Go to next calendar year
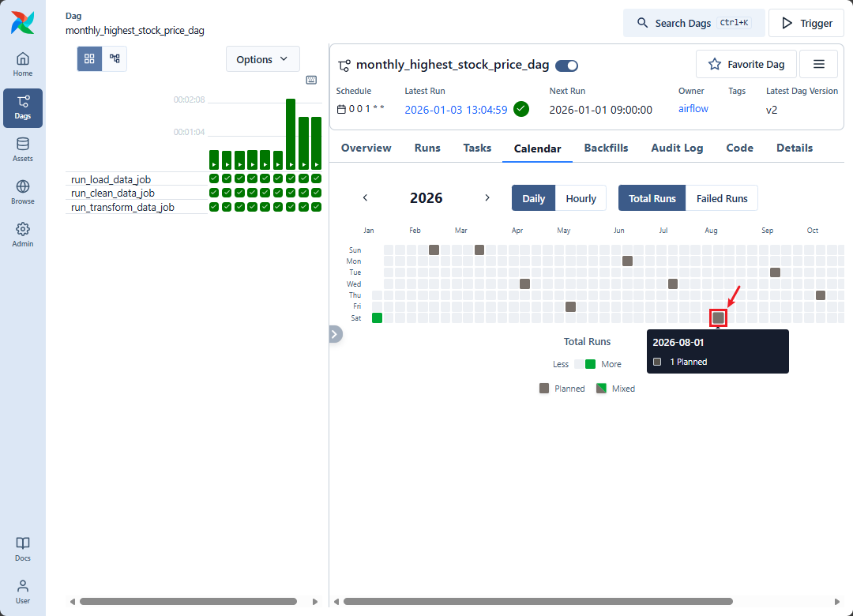 click(487, 197)
